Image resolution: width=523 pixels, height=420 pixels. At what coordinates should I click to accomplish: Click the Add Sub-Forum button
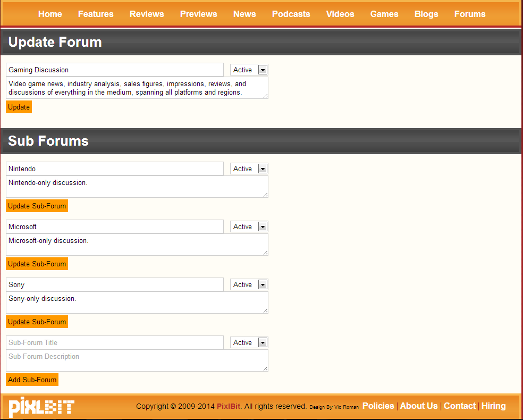point(32,380)
